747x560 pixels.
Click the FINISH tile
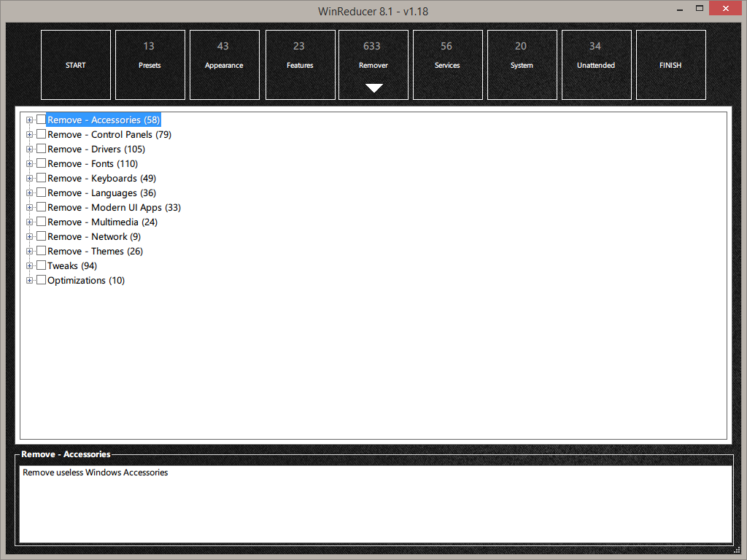click(x=671, y=65)
